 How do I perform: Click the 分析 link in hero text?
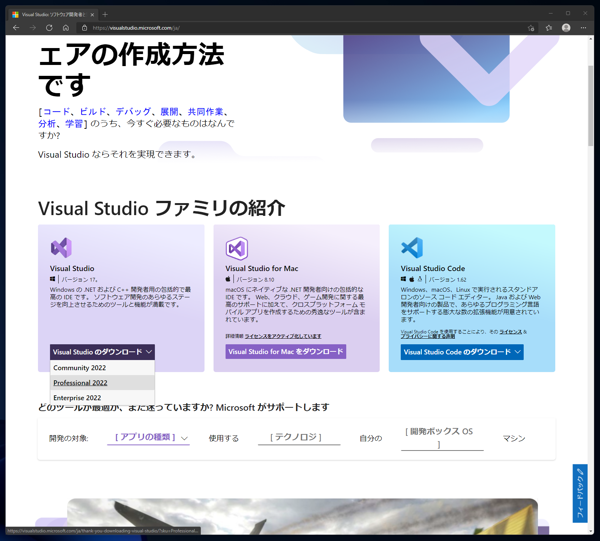point(47,124)
